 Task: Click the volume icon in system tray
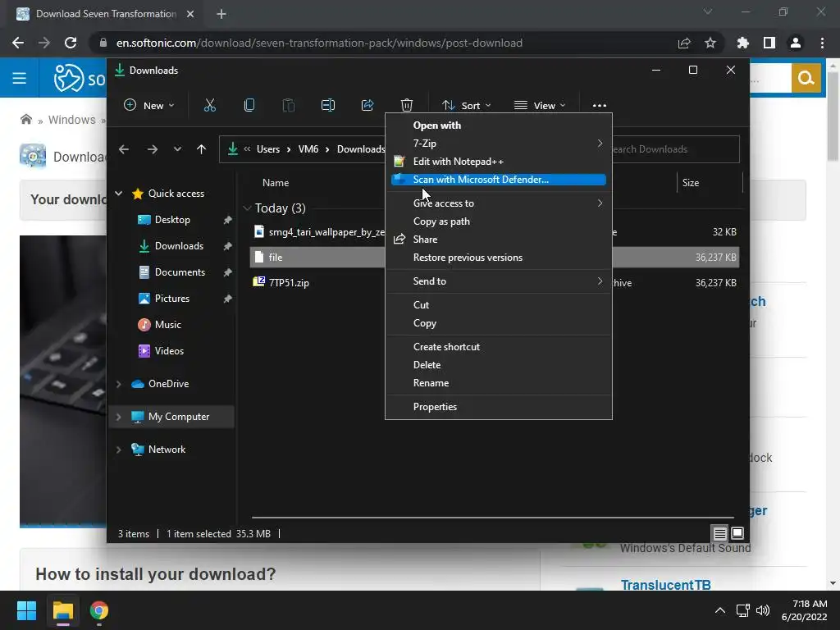pos(762,610)
